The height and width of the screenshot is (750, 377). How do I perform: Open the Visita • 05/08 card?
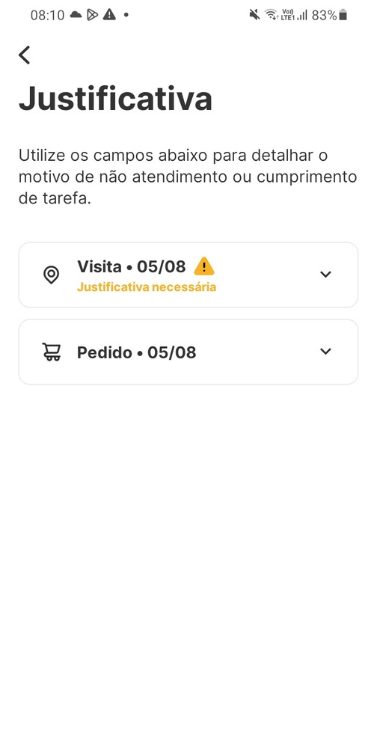188,275
